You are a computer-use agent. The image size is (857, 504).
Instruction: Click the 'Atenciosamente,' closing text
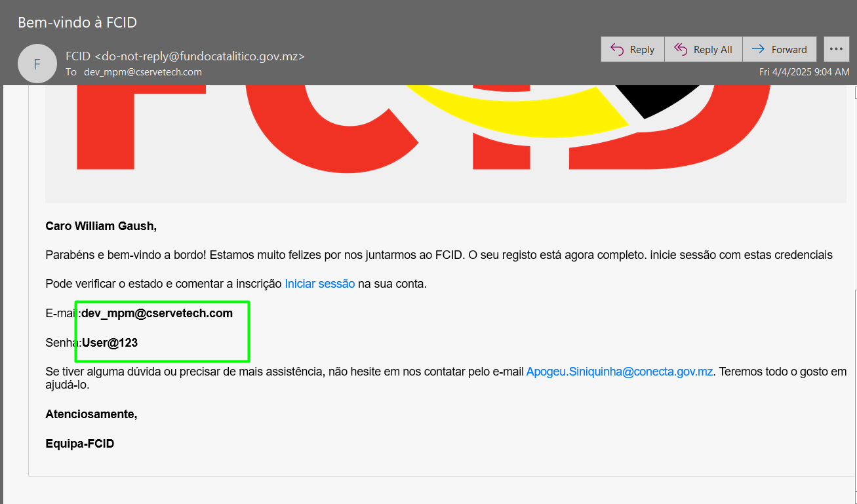pos(91,414)
